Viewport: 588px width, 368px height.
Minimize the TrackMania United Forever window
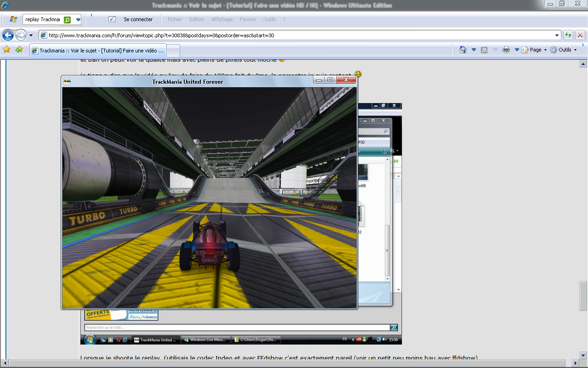pyautogui.click(x=319, y=80)
